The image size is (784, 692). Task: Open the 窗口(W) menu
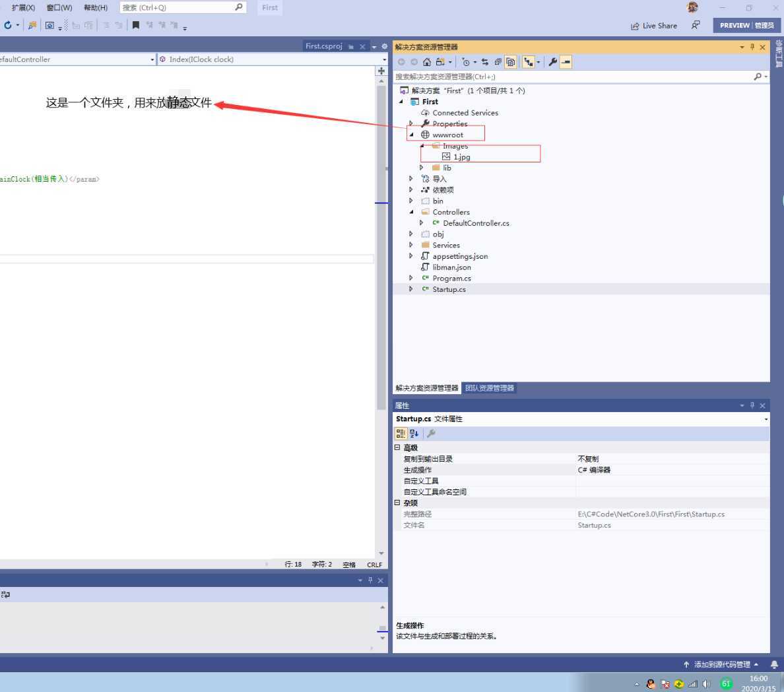click(x=59, y=8)
